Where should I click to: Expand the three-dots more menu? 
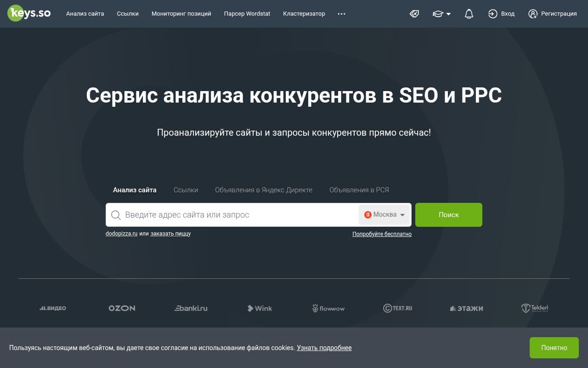pyautogui.click(x=341, y=14)
